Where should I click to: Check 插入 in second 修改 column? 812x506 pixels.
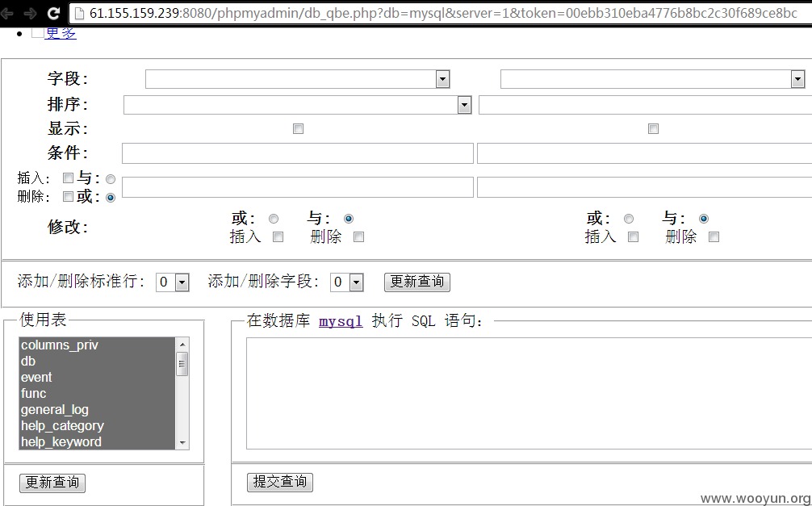[x=633, y=237]
